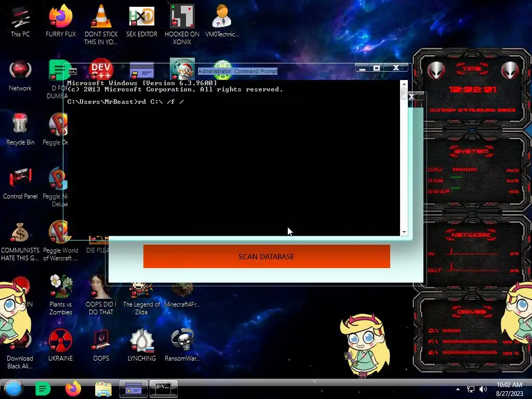Viewport: 532px width, 399px height.
Task: Open taskbar clock showing 10:02 AM
Action: (x=509, y=389)
